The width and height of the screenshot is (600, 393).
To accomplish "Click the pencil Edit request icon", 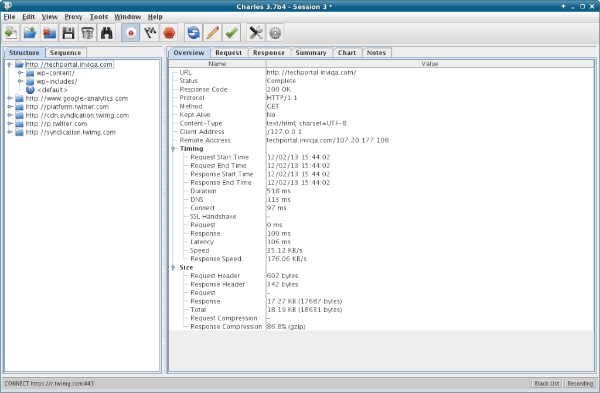I will tap(213, 33).
